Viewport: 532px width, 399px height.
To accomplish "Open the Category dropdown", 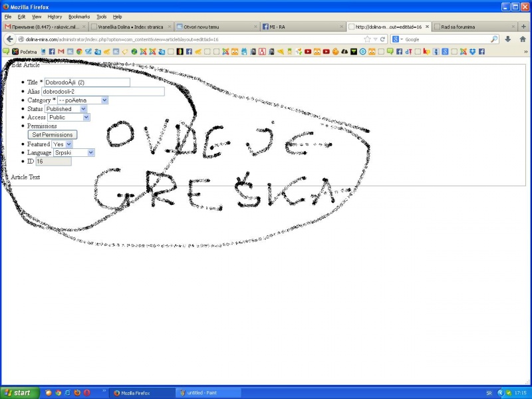I will (82, 100).
